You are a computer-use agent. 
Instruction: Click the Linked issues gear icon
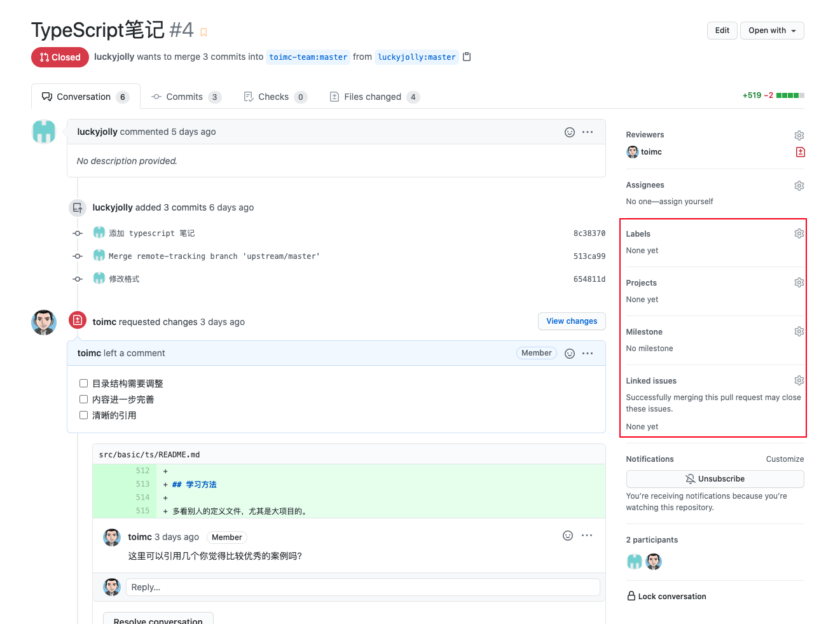click(x=799, y=380)
